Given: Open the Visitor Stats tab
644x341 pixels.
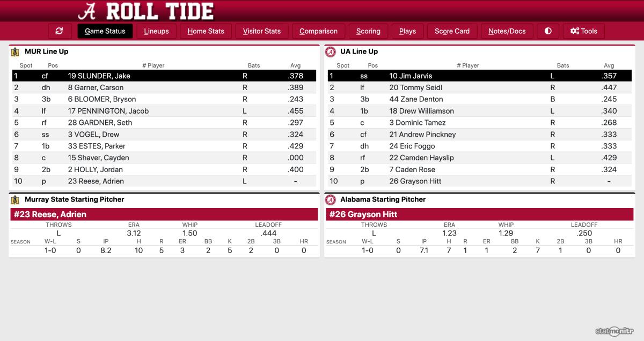Looking at the screenshot, I should [x=262, y=31].
